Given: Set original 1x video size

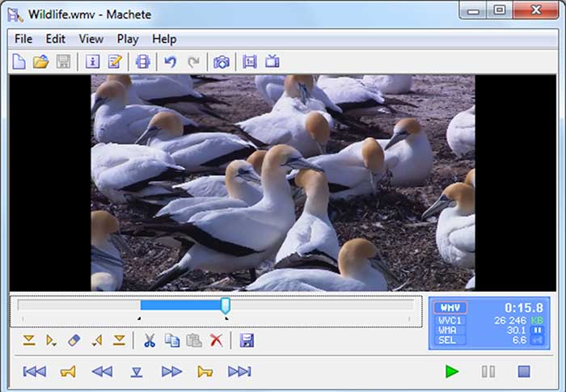Looking at the screenshot, I should pos(249,61).
